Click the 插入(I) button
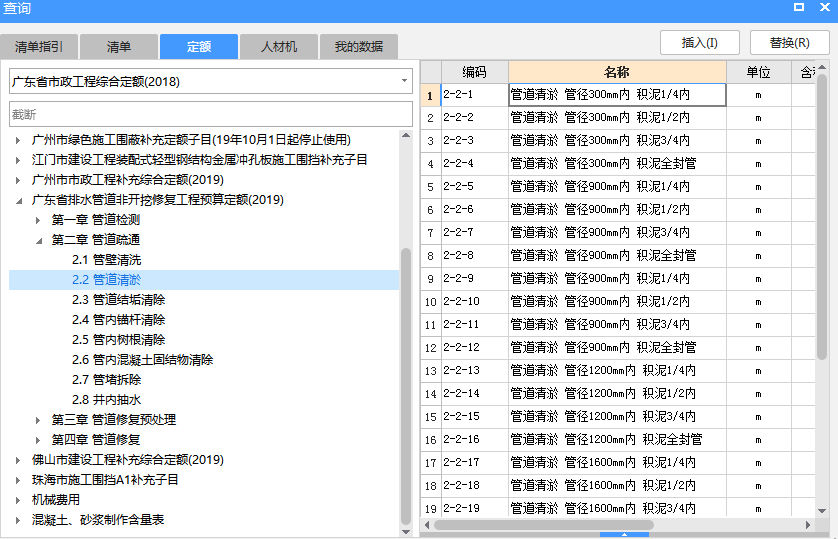Screen dimensions: 838x539 (x=700, y=42)
